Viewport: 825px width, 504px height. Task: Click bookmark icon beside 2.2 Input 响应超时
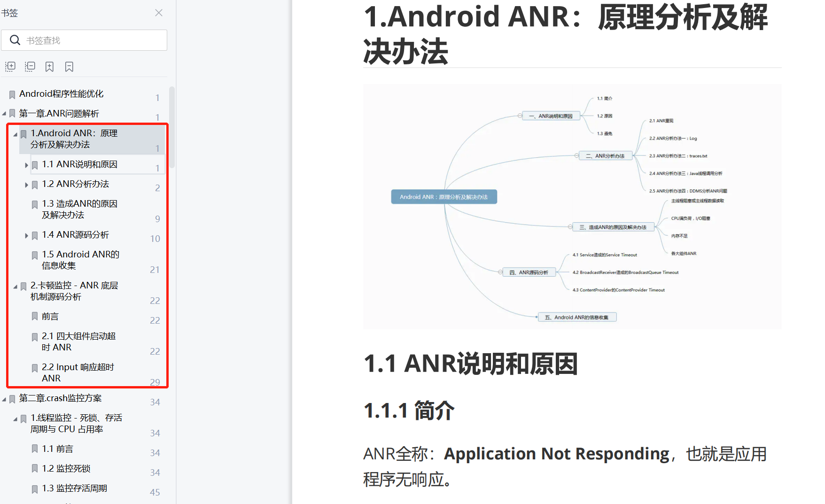point(35,368)
